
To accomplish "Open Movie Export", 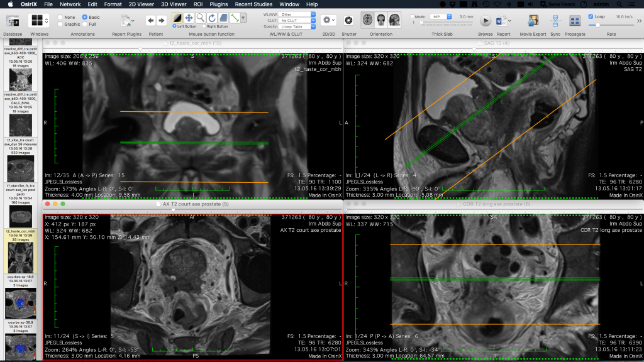I will (x=535, y=21).
